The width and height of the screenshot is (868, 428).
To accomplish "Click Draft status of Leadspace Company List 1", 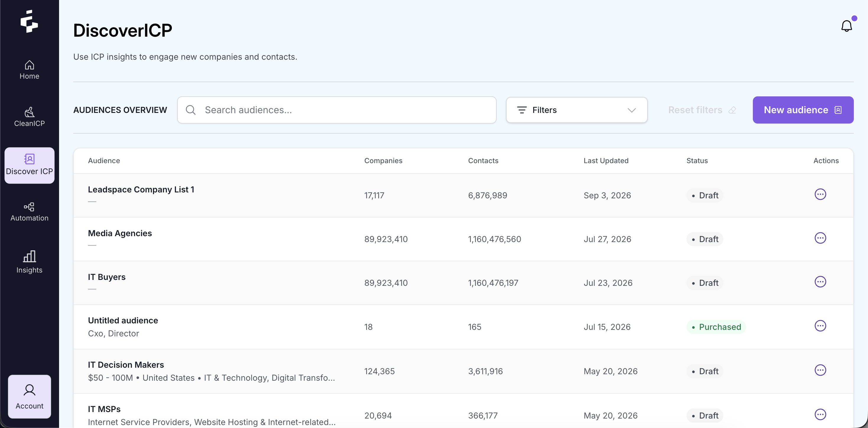I will point(704,196).
